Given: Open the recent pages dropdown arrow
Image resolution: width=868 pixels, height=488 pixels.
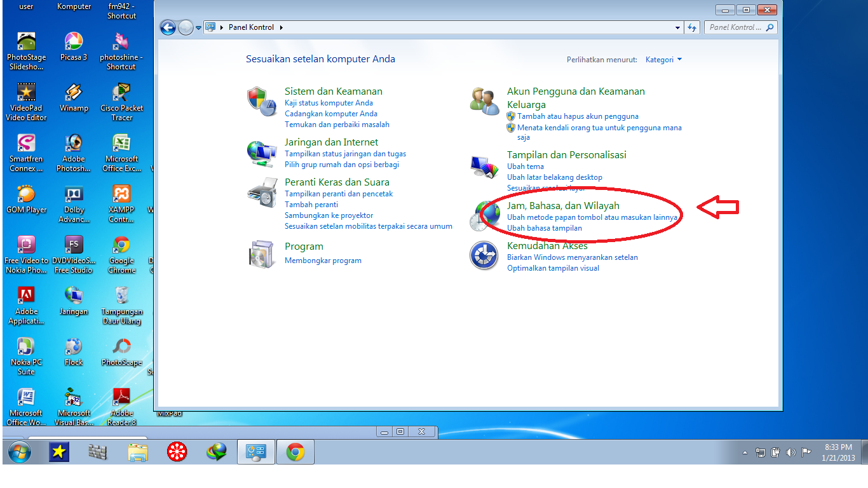Looking at the screenshot, I should pos(199,27).
